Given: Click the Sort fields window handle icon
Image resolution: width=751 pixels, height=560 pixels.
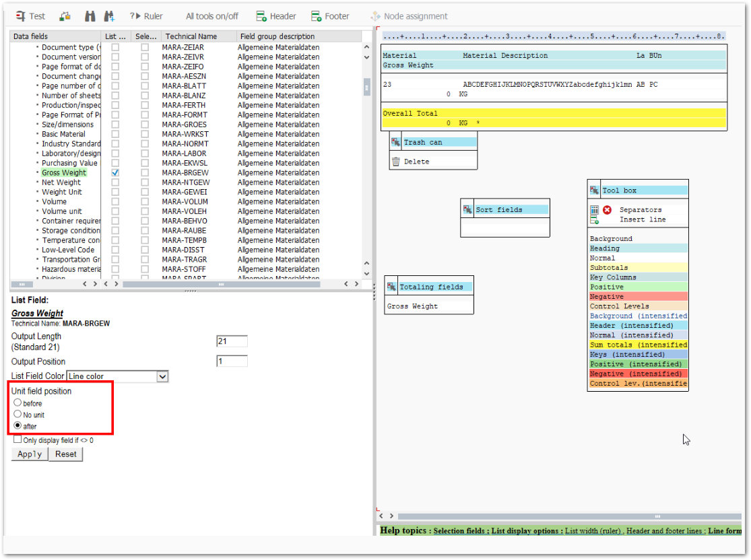Looking at the screenshot, I should tap(467, 209).
